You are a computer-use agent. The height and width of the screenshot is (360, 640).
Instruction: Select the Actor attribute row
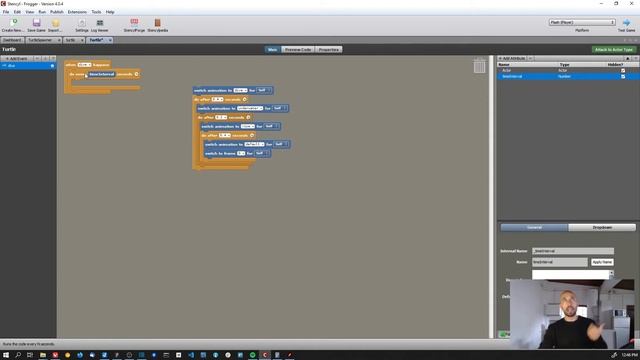[x=568, y=71]
